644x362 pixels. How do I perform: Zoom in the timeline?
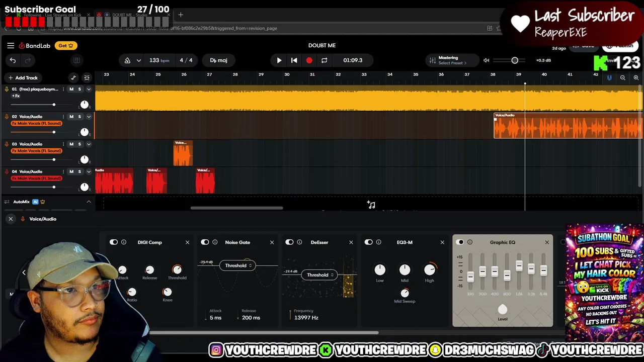tap(636, 78)
